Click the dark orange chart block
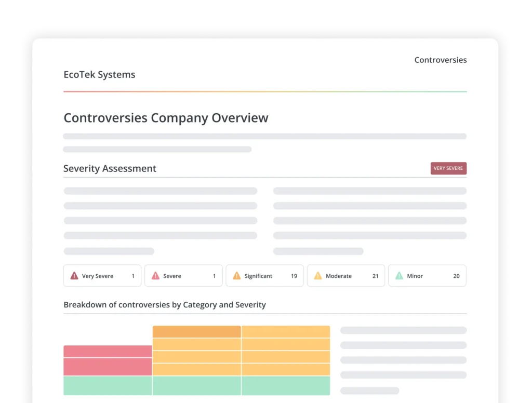 197,331
